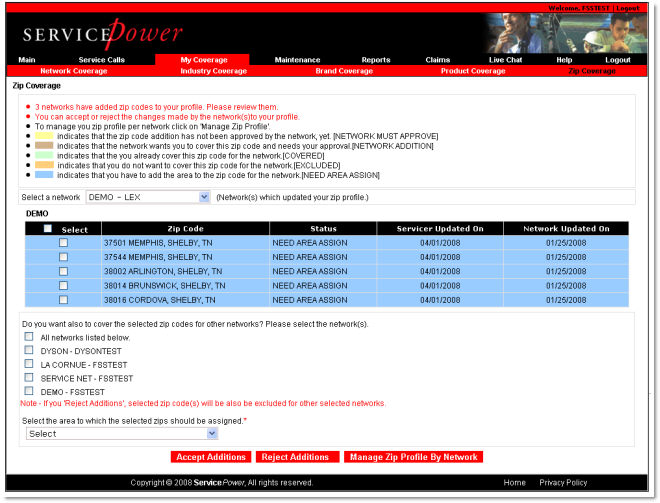Check the box for 37544 MEMPHIS row
This screenshot has height=503, width=660.
pos(63,257)
